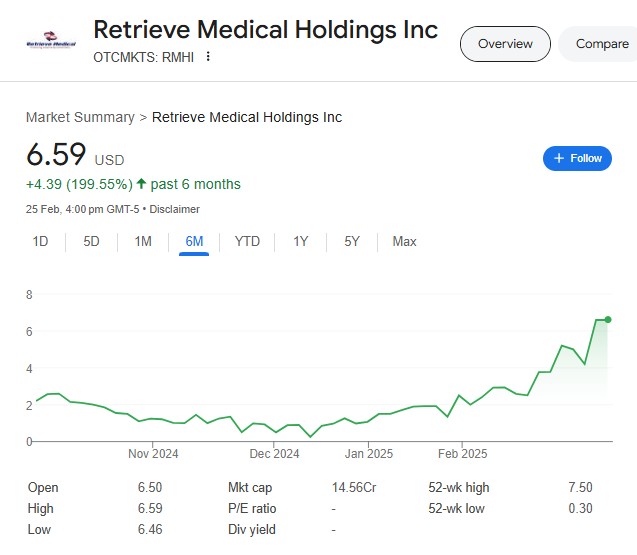Screen dimensions: 637x555
Task: Click the green up arrow beside percentage
Action: 141,184
